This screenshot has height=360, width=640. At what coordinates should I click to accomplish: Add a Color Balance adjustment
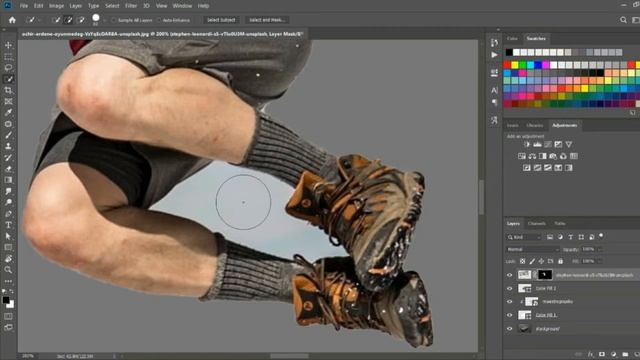(x=532, y=156)
